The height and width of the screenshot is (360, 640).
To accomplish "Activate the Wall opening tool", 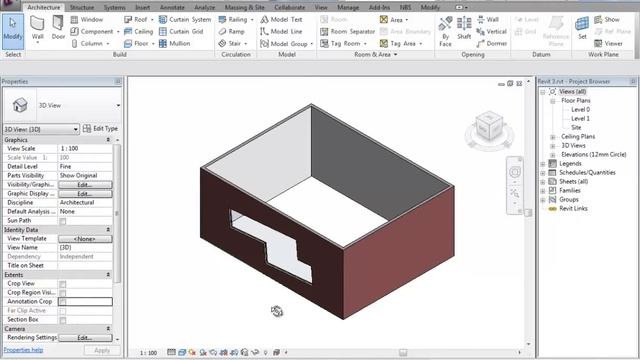I will (488, 19).
